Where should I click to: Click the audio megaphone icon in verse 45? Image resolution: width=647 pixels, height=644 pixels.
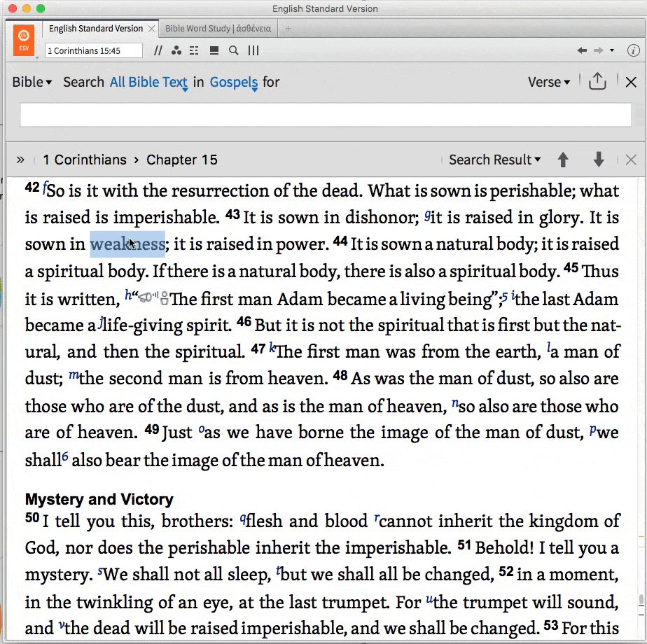click(x=148, y=297)
